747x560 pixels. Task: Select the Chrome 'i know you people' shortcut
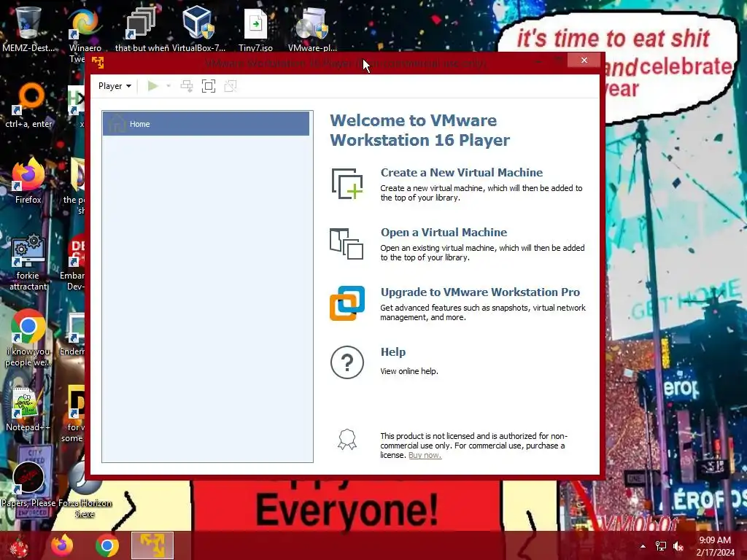pyautogui.click(x=28, y=338)
